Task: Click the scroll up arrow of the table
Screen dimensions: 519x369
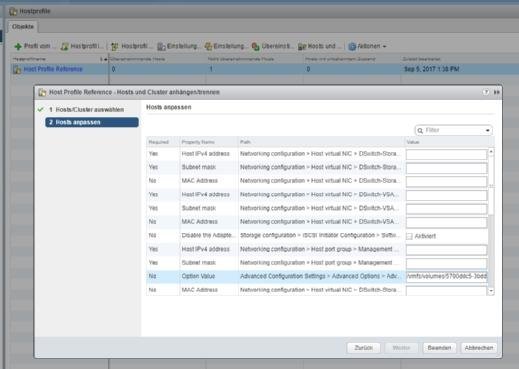Action: pos(491,152)
